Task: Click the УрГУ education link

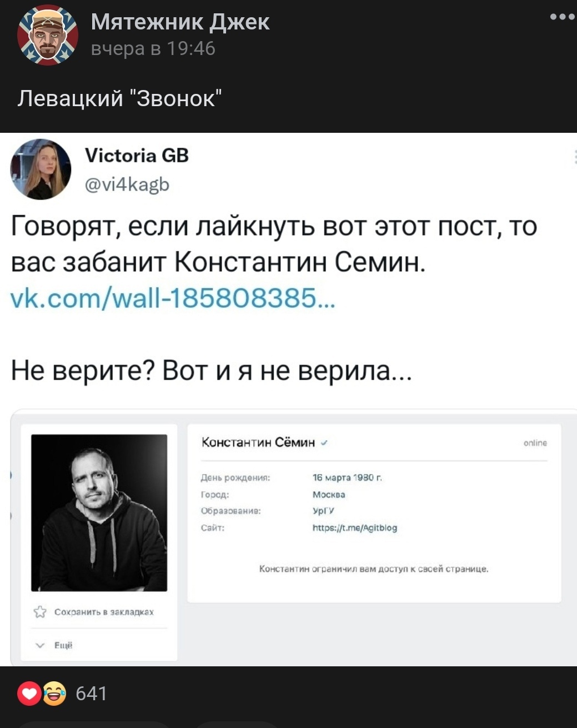Action: [x=323, y=511]
